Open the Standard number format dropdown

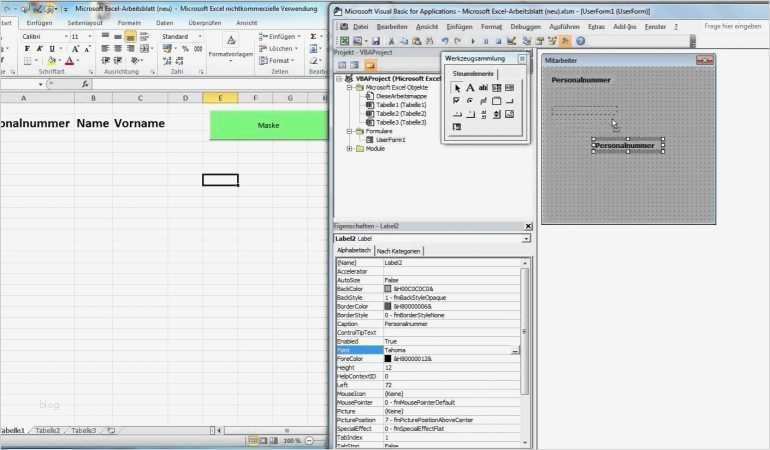coord(199,36)
